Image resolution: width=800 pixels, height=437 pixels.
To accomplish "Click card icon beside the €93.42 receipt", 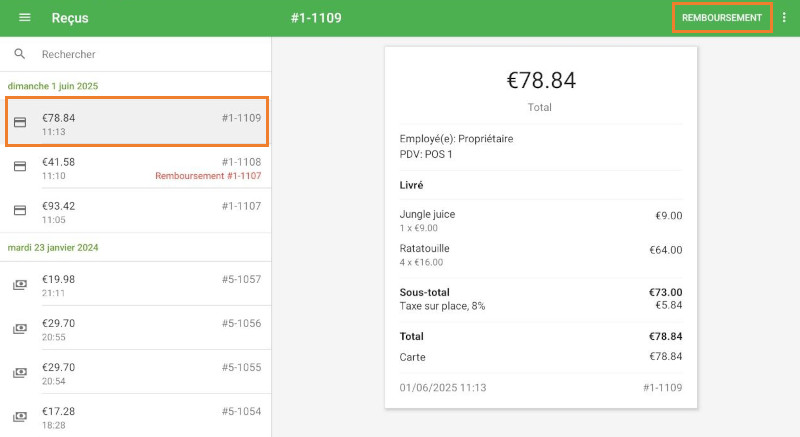I will [x=20, y=211].
